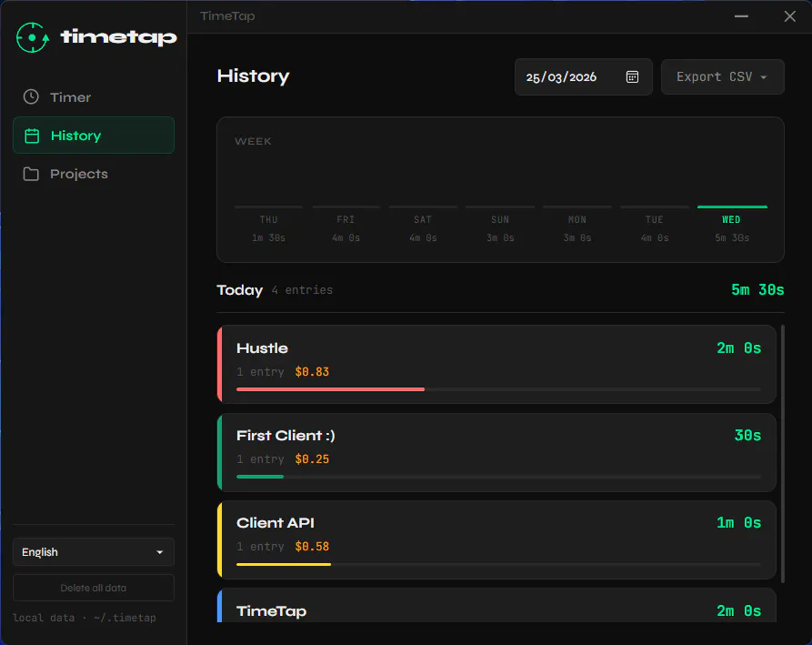Click the $0.25 earnings value
This screenshot has height=645, width=812.
[x=312, y=459]
